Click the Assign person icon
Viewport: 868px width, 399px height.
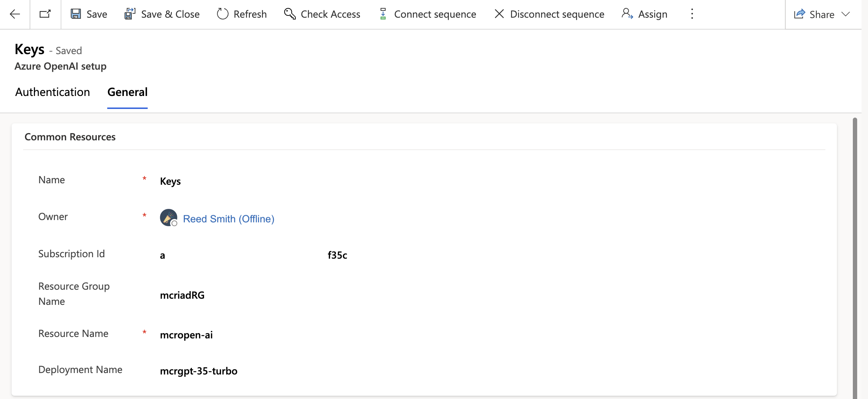click(627, 14)
